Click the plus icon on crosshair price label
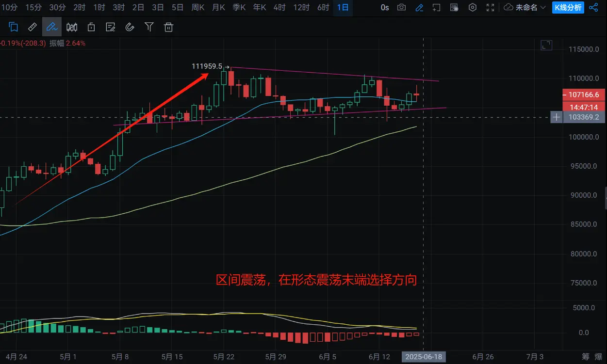 557,117
